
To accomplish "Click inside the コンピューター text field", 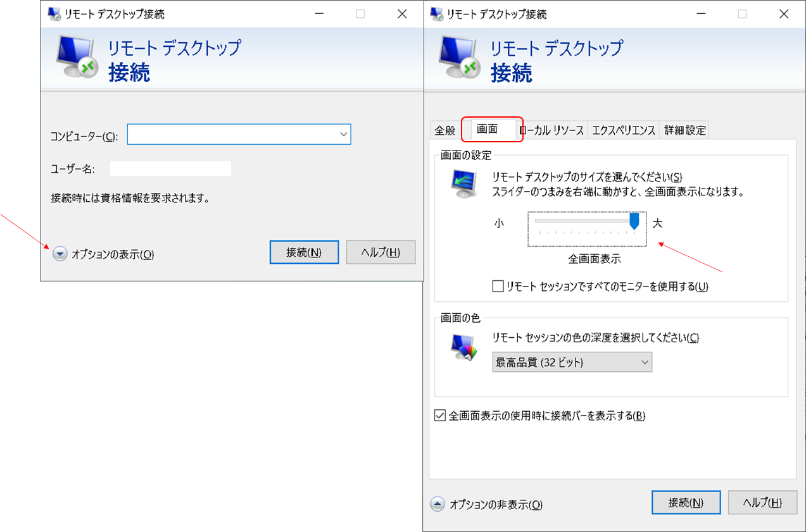I will (x=232, y=134).
